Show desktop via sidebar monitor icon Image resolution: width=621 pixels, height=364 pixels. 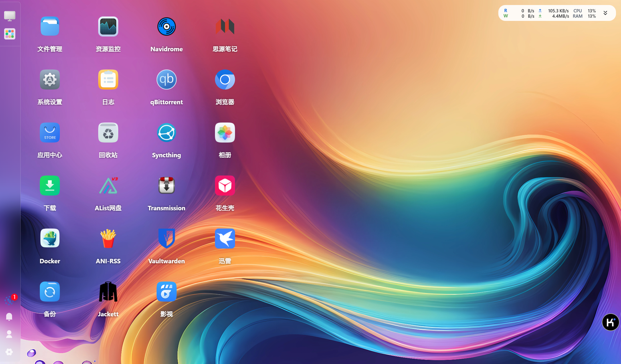pyautogui.click(x=10, y=16)
